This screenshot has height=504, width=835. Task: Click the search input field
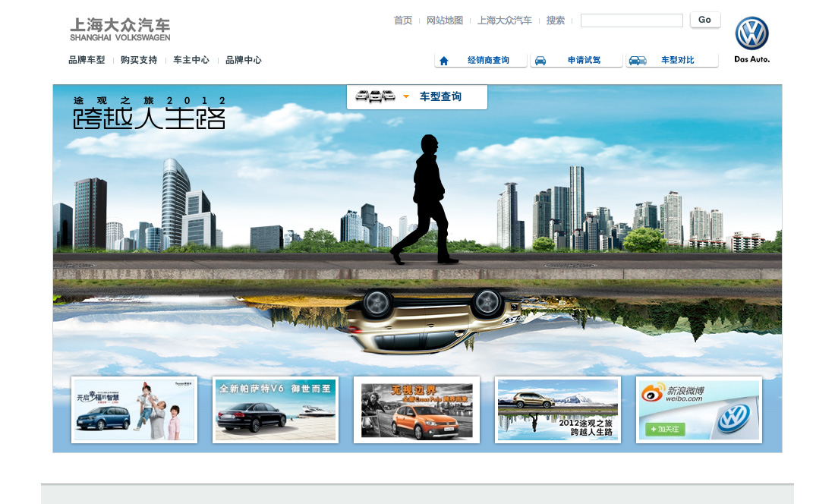[x=632, y=20]
